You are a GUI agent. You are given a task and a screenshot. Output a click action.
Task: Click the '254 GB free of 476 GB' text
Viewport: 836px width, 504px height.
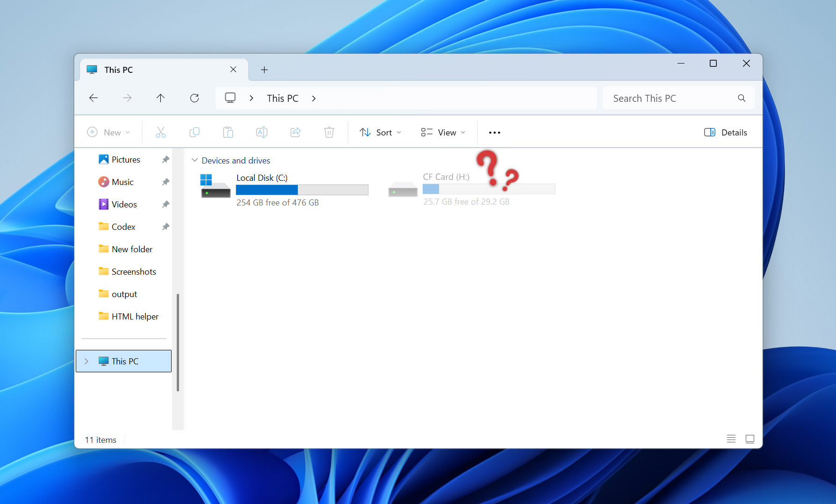coord(278,203)
